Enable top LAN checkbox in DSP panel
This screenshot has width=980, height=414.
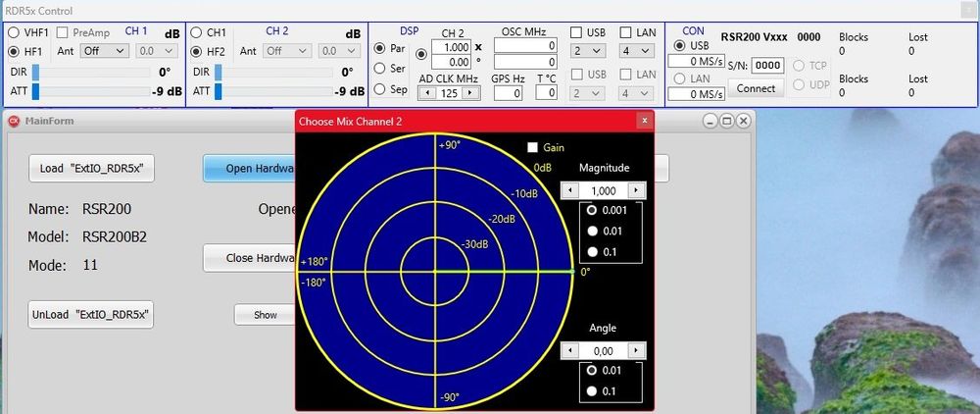tap(625, 32)
